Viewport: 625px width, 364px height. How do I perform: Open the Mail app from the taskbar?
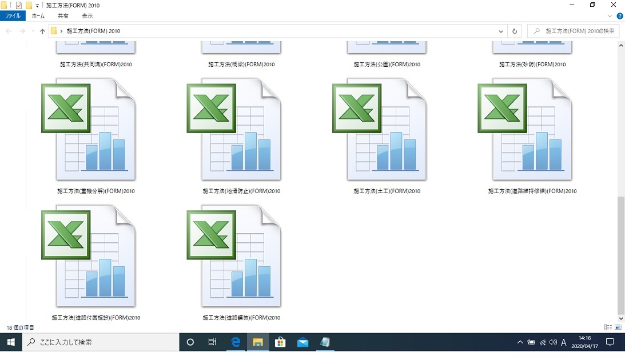click(x=302, y=342)
